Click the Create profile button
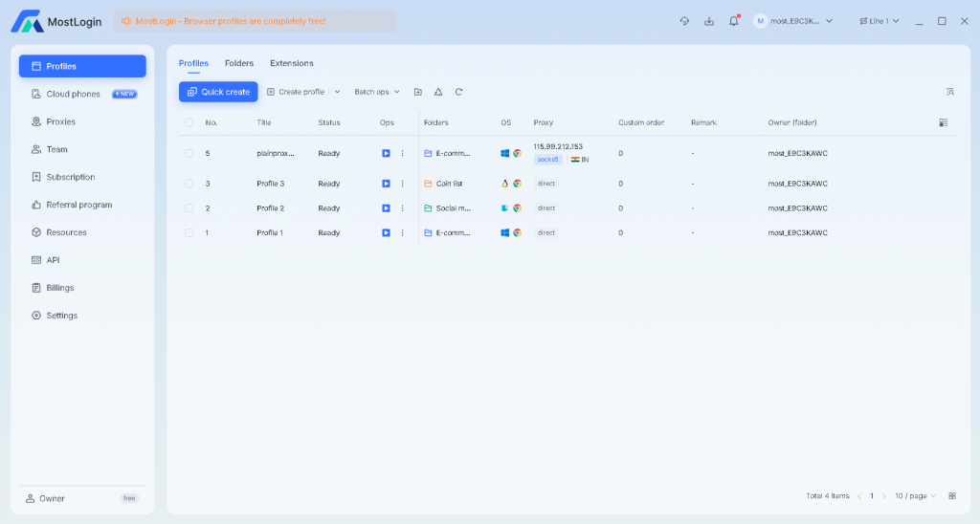 [x=296, y=92]
